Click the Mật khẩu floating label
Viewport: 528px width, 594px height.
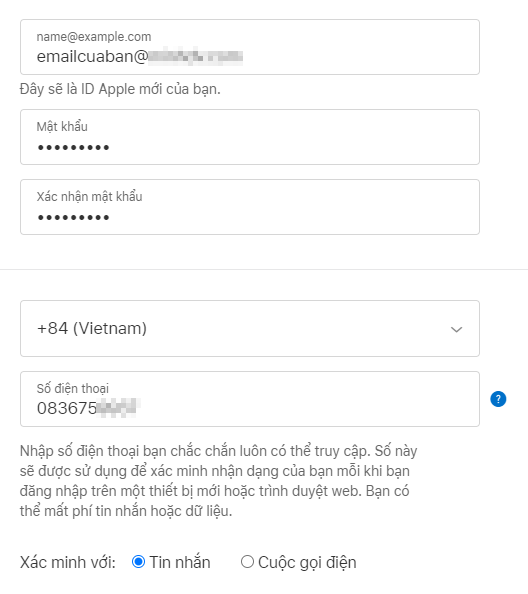[62, 127]
